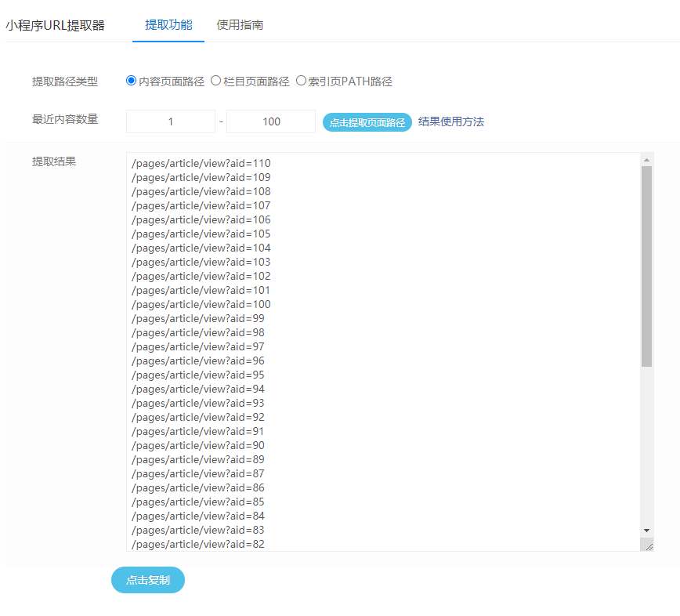Image resolution: width=680 pixels, height=616 pixels.
Task: Click line /pages/article/view?aid=105
Action: (x=201, y=234)
